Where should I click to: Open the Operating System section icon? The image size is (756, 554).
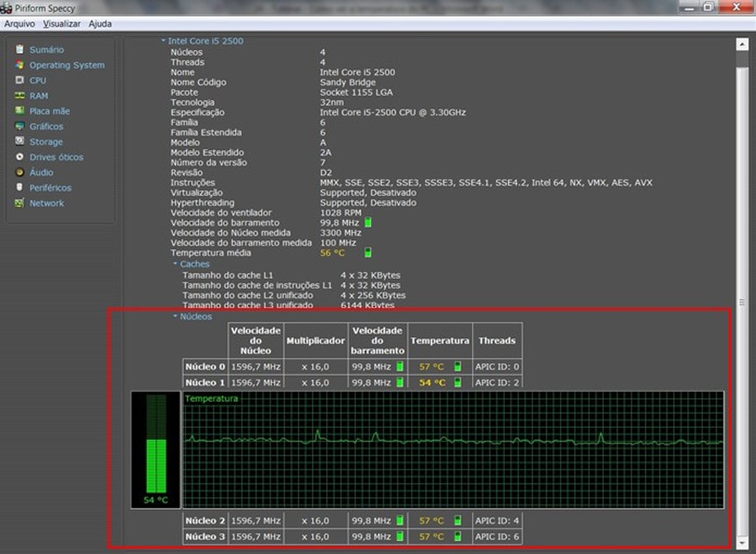pyautogui.click(x=20, y=65)
